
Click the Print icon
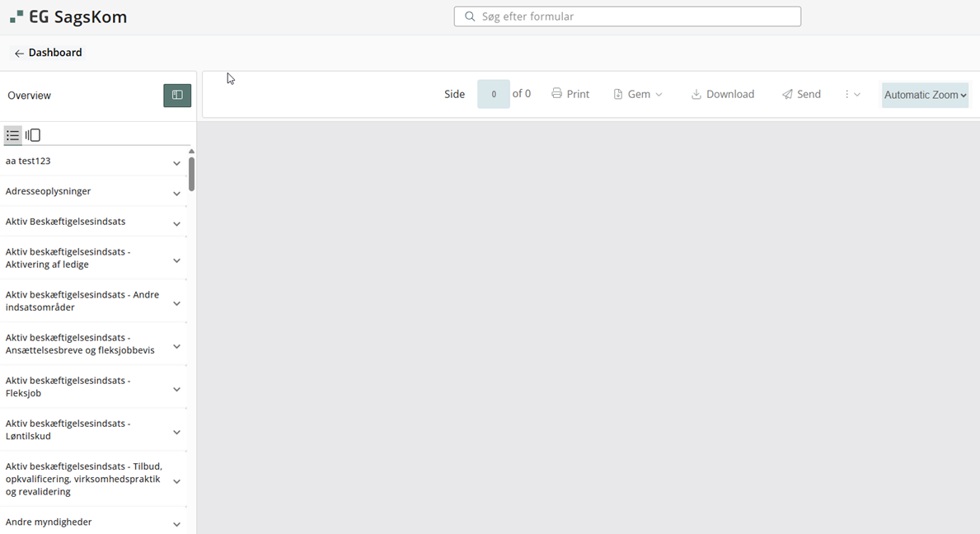click(x=557, y=94)
